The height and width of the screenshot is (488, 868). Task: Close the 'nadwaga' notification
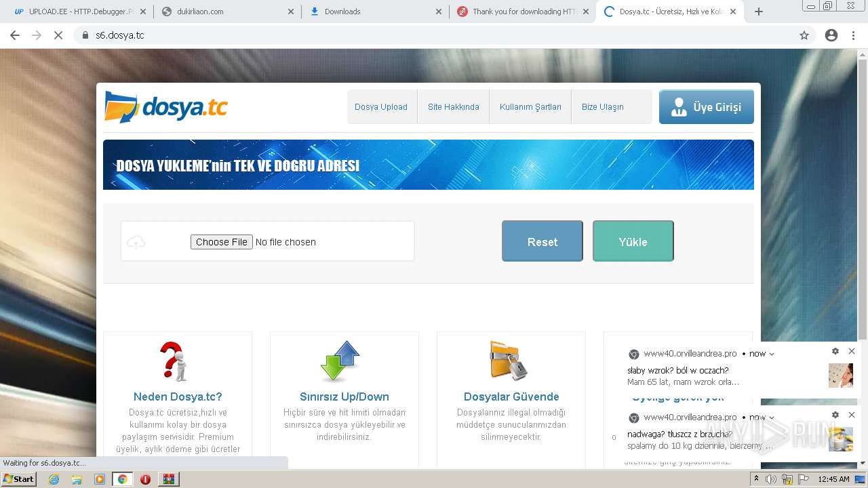(x=852, y=415)
